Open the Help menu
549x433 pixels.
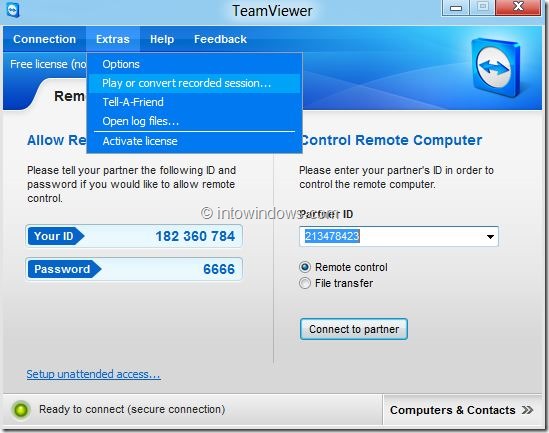click(162, 39)
